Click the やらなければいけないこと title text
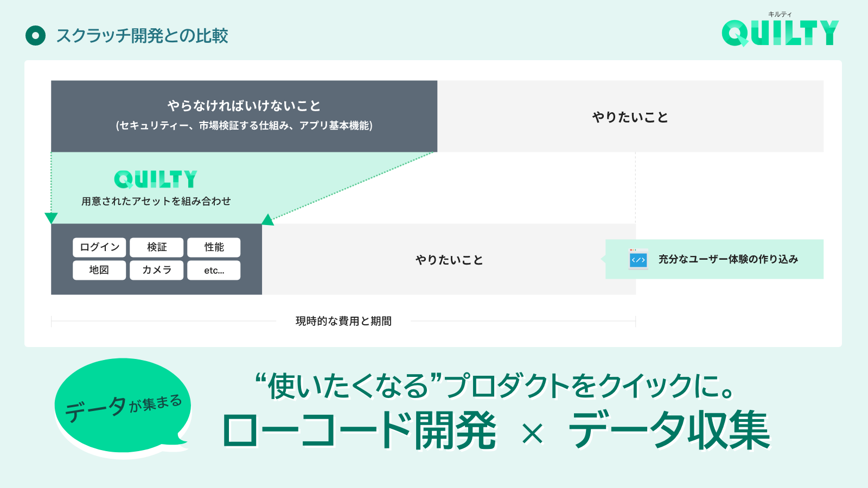The height and width of the screenshot is (488, 868). click(x=244, y=105)
